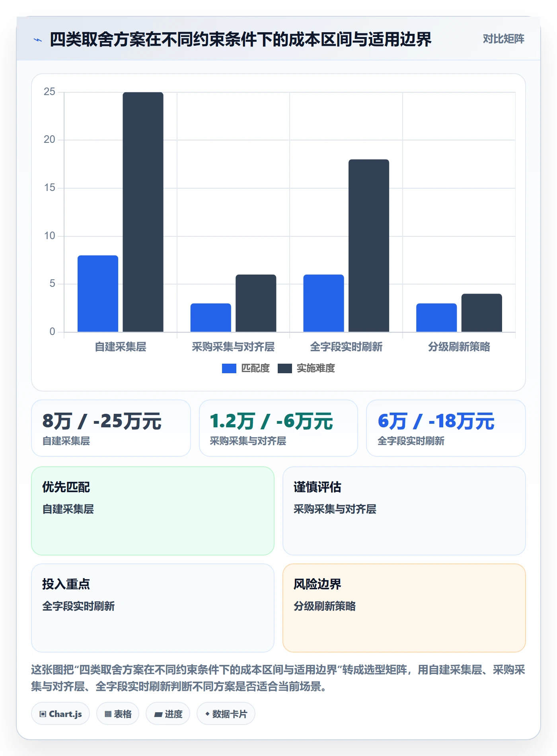Click 采购采集与对齐层 text in 谨慎评估 card

[335, 509]
